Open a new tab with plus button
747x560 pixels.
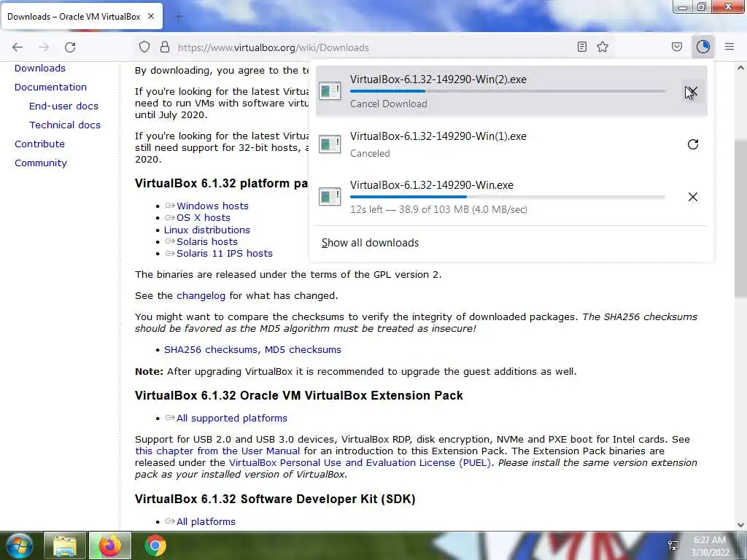click(179, 17)
